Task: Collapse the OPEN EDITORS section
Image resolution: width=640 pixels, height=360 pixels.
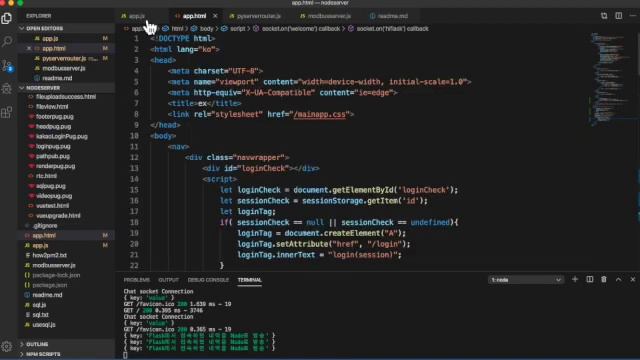Action: tap(66, 29)
